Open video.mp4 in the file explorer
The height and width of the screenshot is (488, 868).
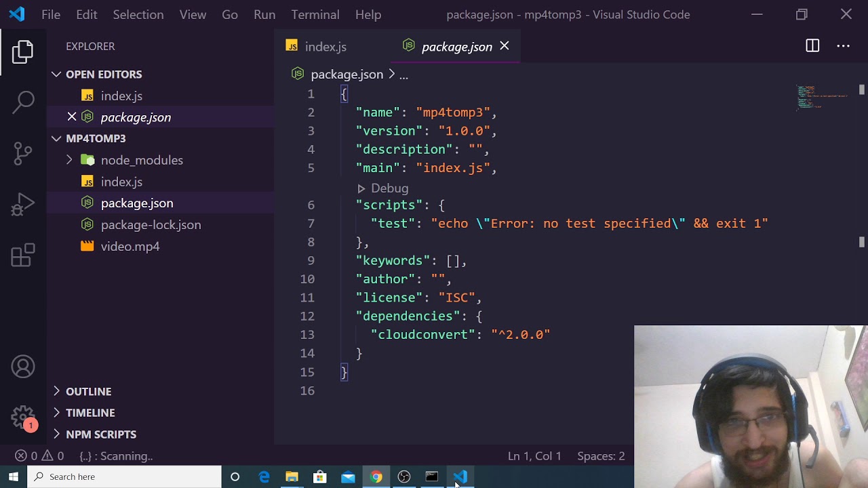coord(130,246)
